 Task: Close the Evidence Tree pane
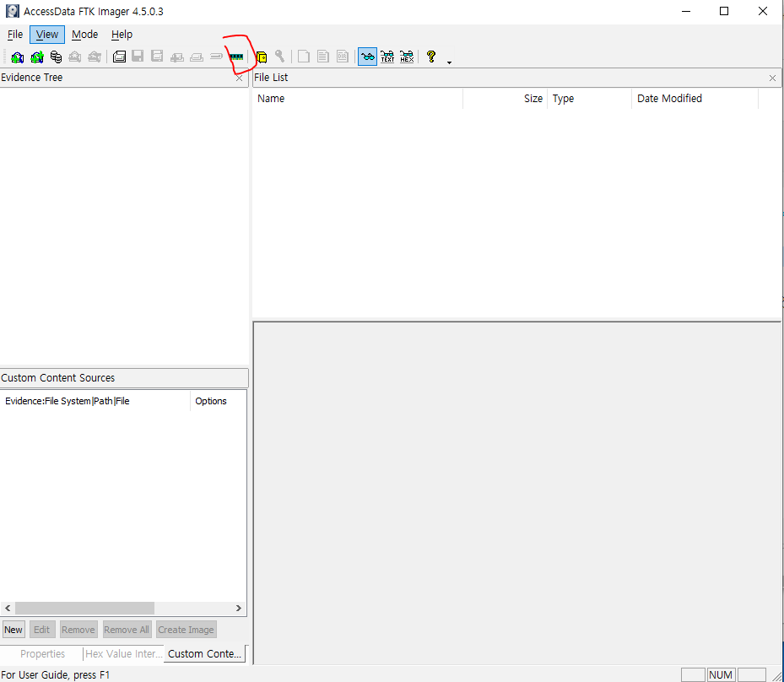(x=239, y=78)
